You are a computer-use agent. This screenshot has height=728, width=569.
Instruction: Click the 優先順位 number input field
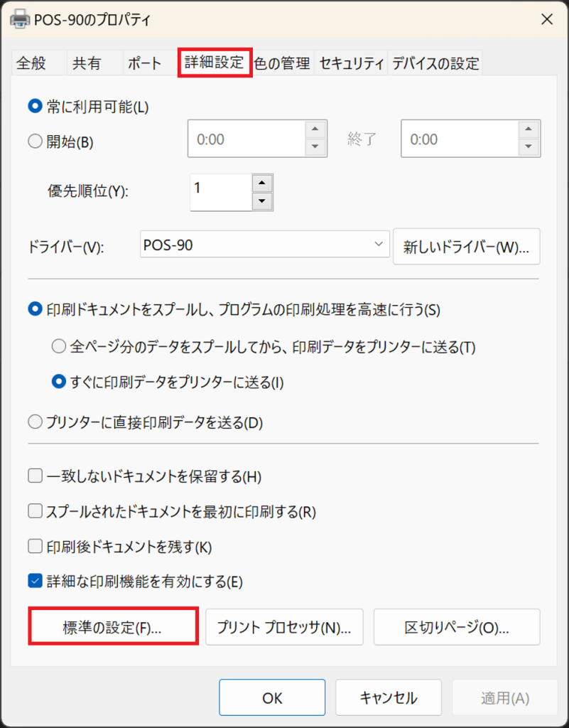pyautogui.click(x=220, y=192)
